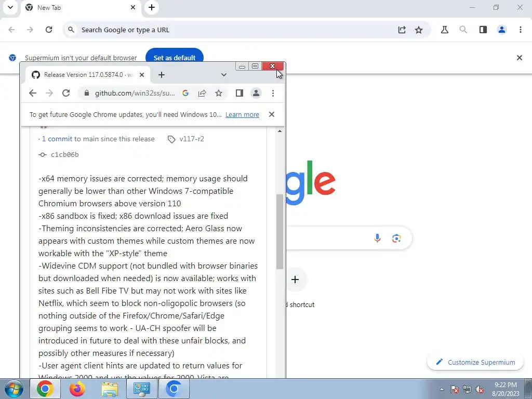
Task: Bookmark the GitHub release page
Action: click(x=219, y=93)
